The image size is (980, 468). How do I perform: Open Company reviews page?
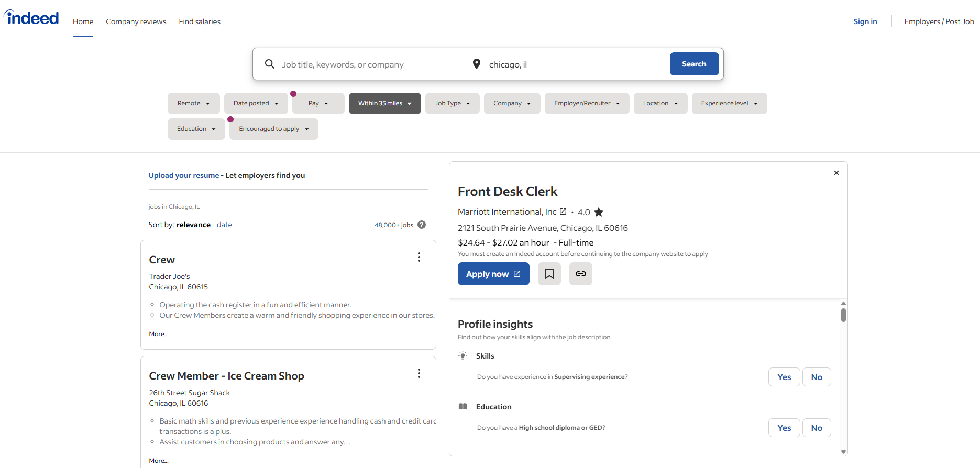point(136,21)
